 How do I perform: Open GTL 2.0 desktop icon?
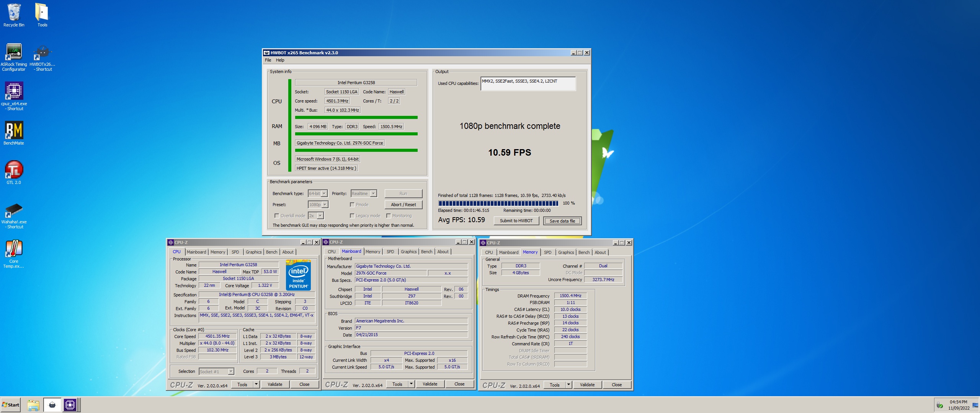pyautogui.click(x=14, y=172)
